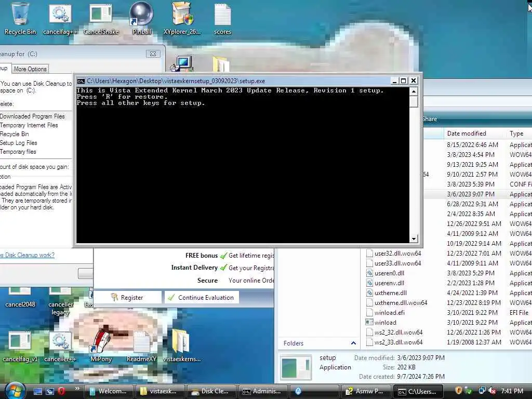The height and width of the screenshot is (399, 532).
Task: Select Setup Log Files in cleanup list
Action: (x=36, y=143)
